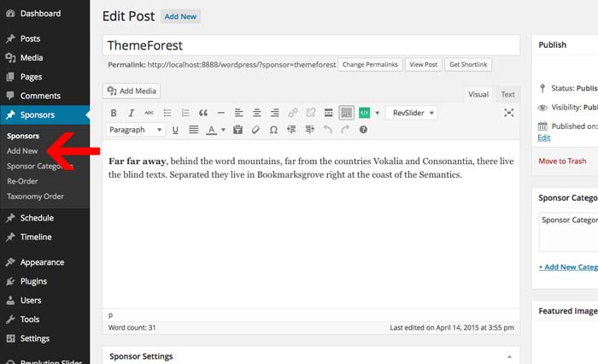This screenshot has height=364, width=598.
Task: Toggle bold formatting in editor toolbar
Action: 114,113
